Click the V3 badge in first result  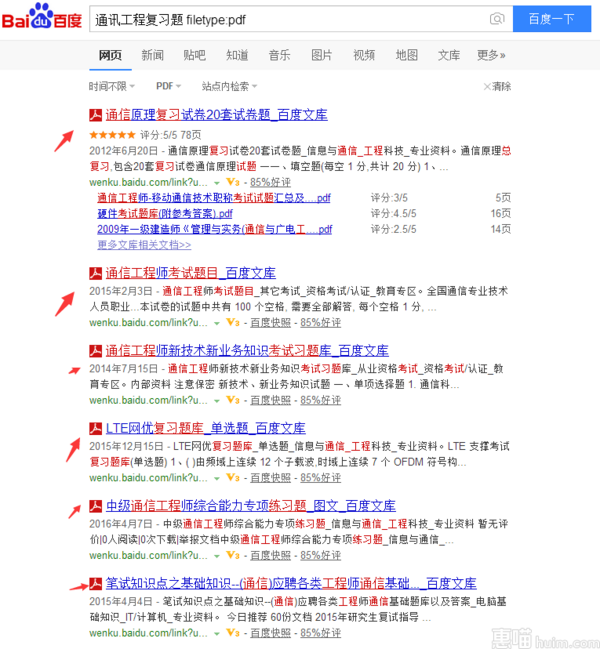[x=233, y=182]
